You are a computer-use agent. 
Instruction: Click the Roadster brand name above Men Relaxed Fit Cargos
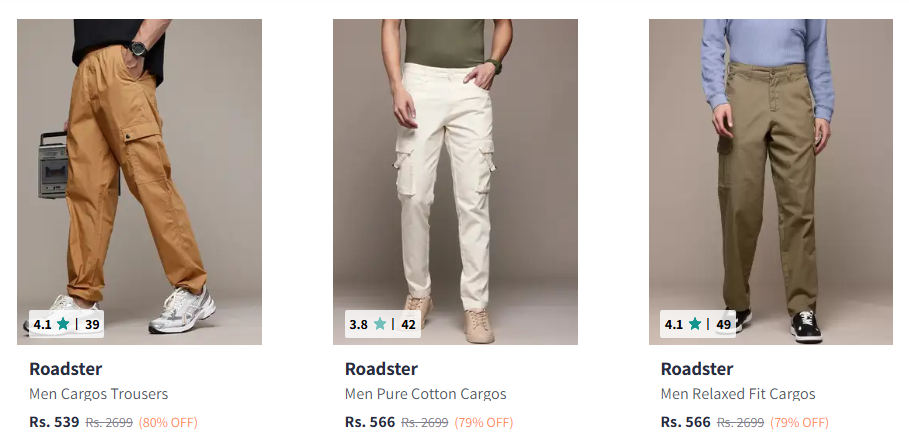pyautogui.click(x=697, y=369)
